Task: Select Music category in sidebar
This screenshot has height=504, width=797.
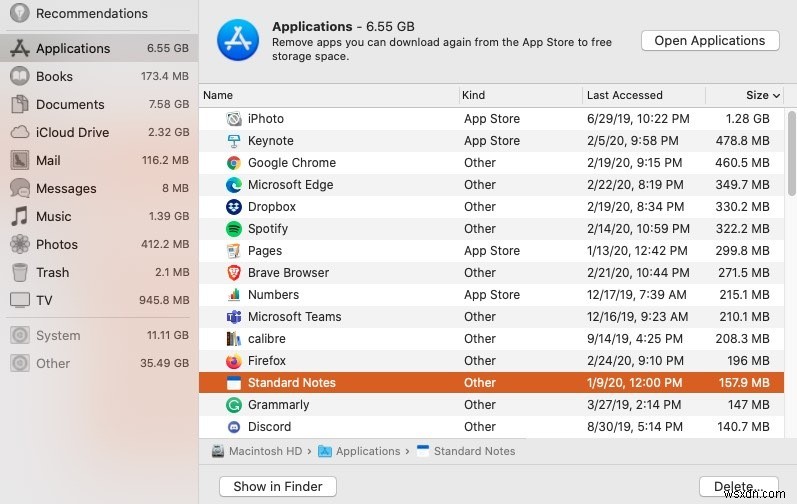Action: pos(99,216)
